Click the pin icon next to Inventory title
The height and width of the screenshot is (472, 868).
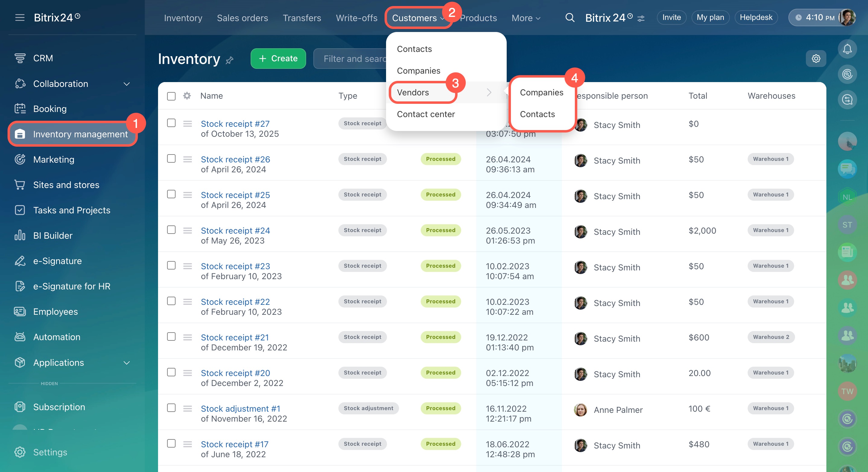pyautogui.click(x=230, y=60)
